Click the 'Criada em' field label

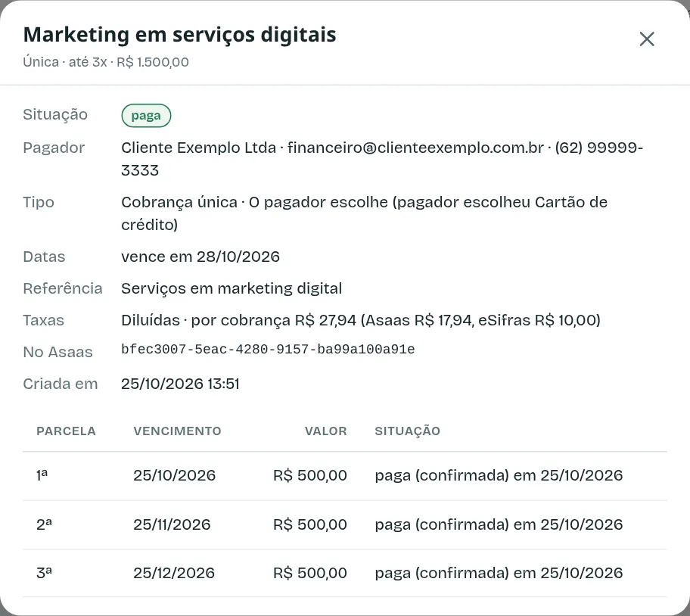[61, 384]
